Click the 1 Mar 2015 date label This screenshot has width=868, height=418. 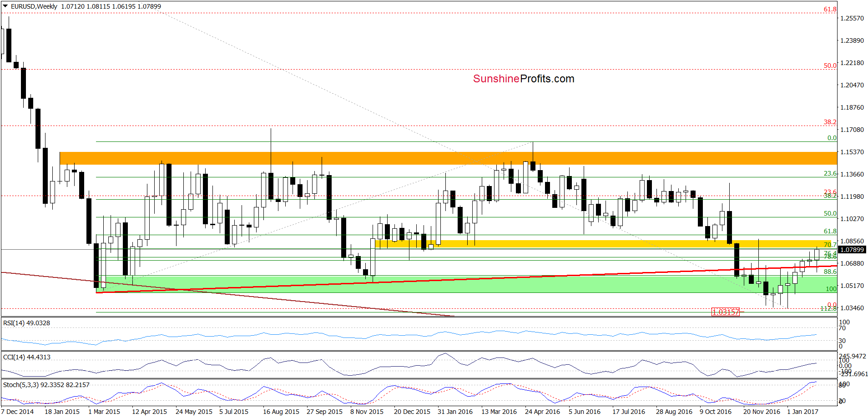point(104,412)
